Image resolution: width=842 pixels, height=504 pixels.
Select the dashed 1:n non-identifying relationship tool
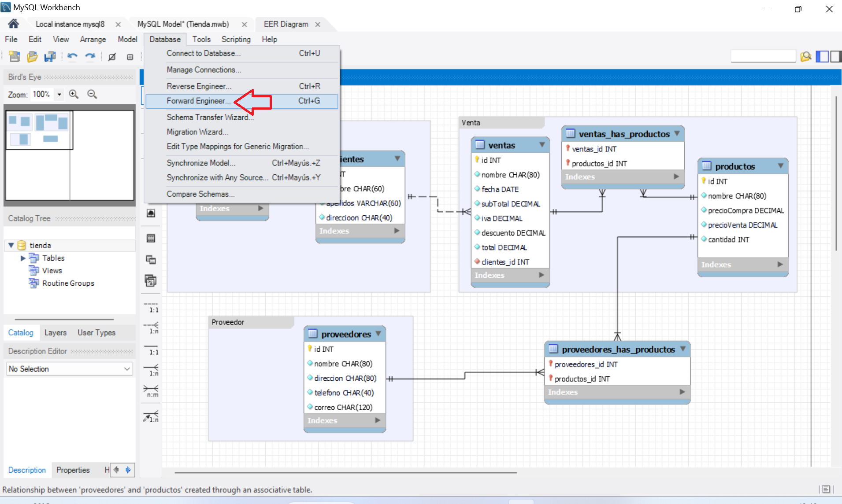151,328
